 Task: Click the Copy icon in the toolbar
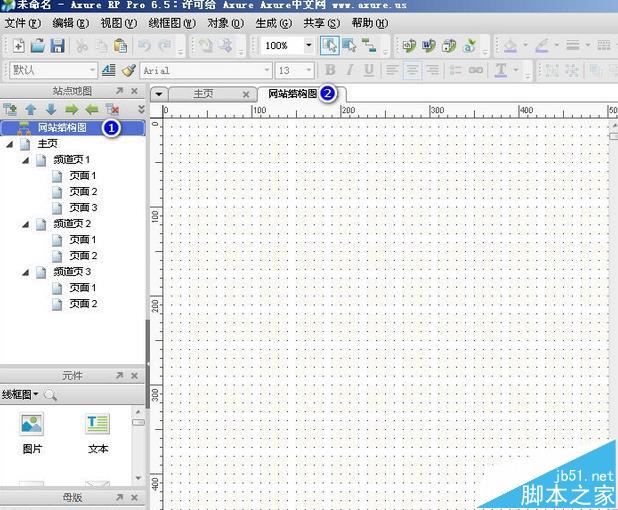102,46
